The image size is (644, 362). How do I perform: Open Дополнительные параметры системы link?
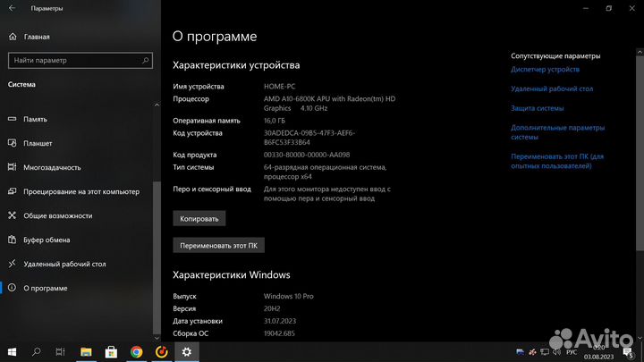tap(558, 132)
